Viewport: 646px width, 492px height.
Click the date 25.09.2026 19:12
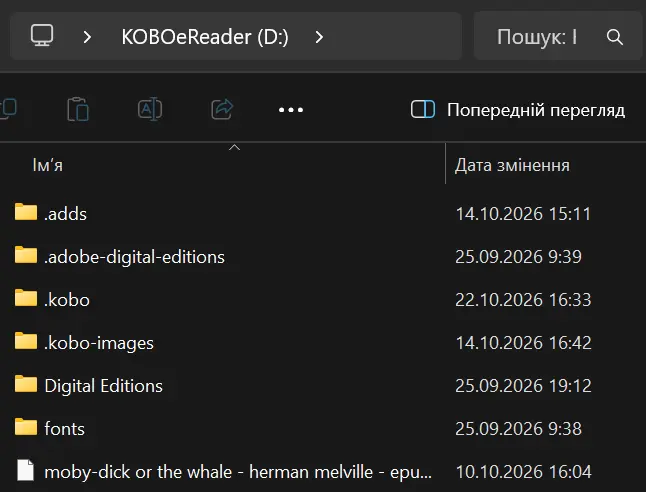(x=523, y=386)
